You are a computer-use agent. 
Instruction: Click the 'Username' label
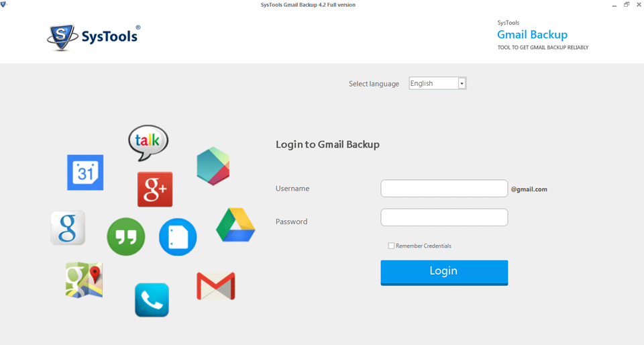pyautogui.click(x=292, y=189)
